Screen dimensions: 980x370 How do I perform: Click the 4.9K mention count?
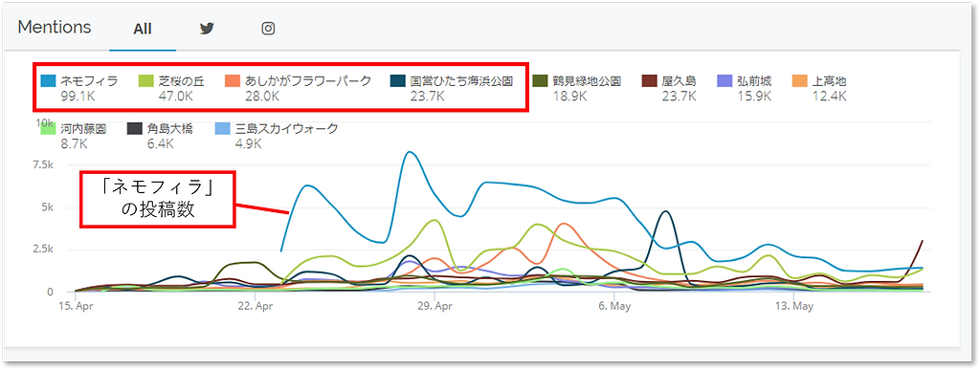tap(248, 144)
